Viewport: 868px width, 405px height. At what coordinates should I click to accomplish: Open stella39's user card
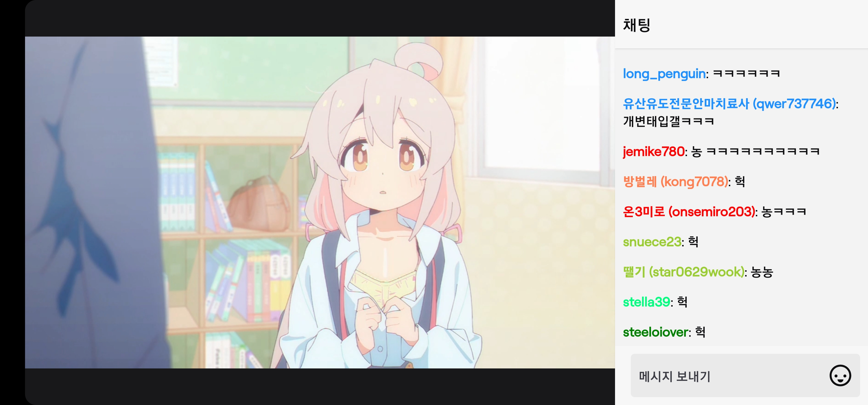point(647,302)
